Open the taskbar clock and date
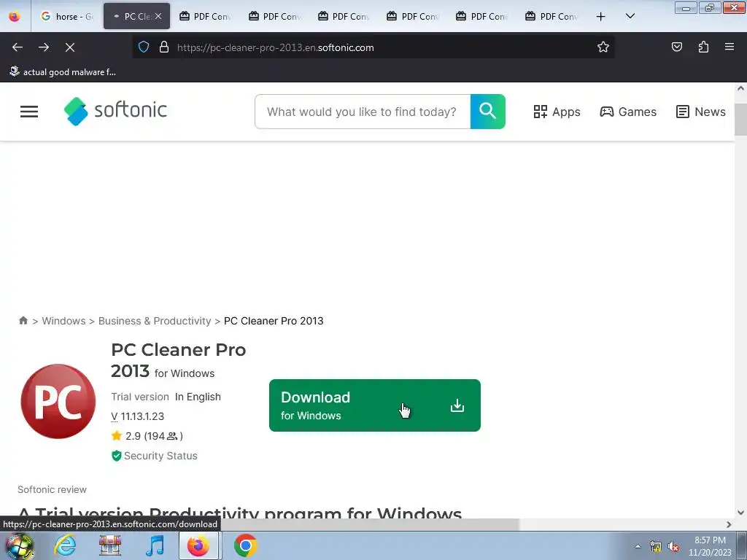Image resolution: width=747 pixels, height=560 pixels. coord(710,546)
